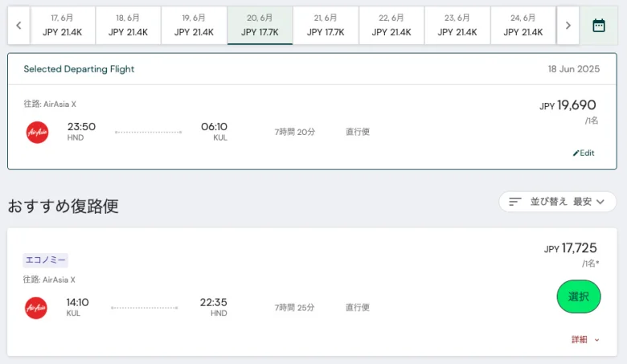Select the 18. 6月 date tab
This screenshot has width=627, height=364.
coord(128,26)
